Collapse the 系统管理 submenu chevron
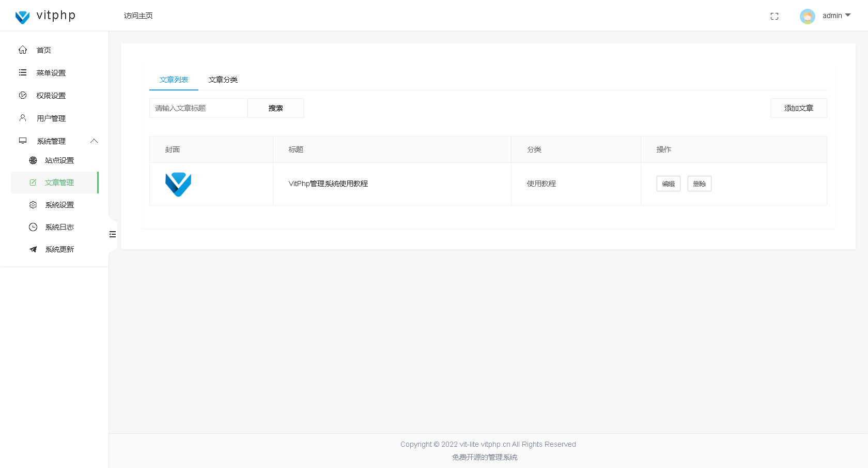868x468 pixels. click(x=94, y=141)
